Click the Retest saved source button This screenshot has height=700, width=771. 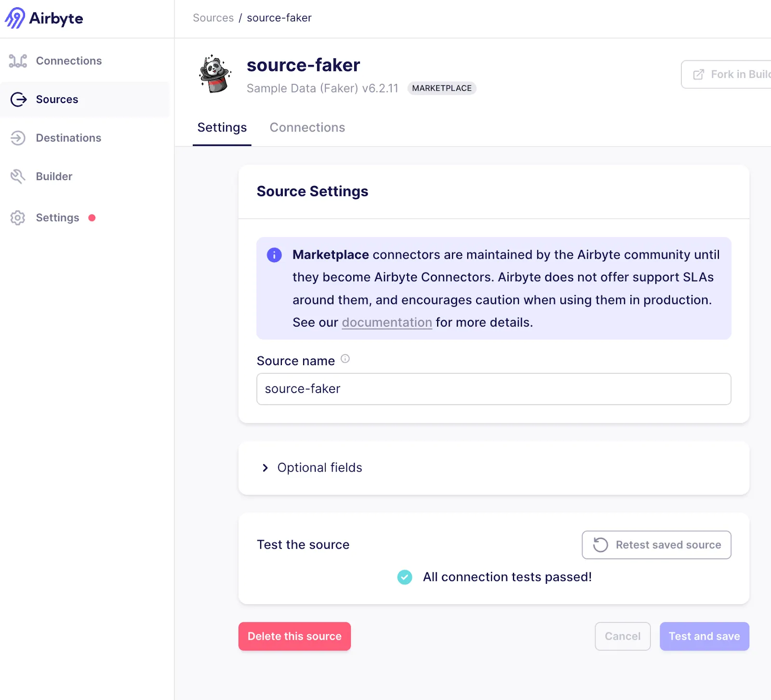click(656, 545)
